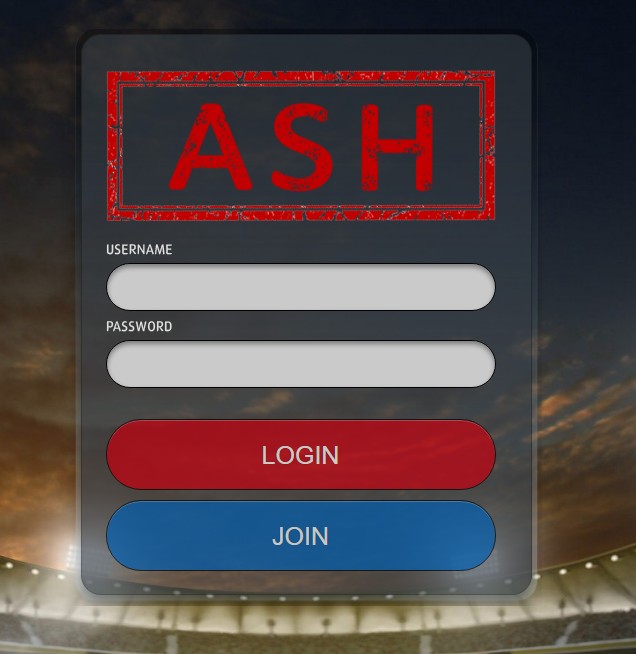636x654 pixels.
Task: Click the dark panel area above the ASH logo
Action: [x=306, y=52]
